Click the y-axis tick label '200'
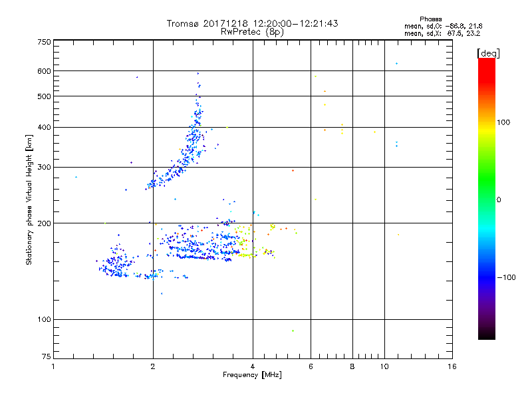The width and height of the screenshot is (532, 399). pyautogui.click(x=44, y=223)
